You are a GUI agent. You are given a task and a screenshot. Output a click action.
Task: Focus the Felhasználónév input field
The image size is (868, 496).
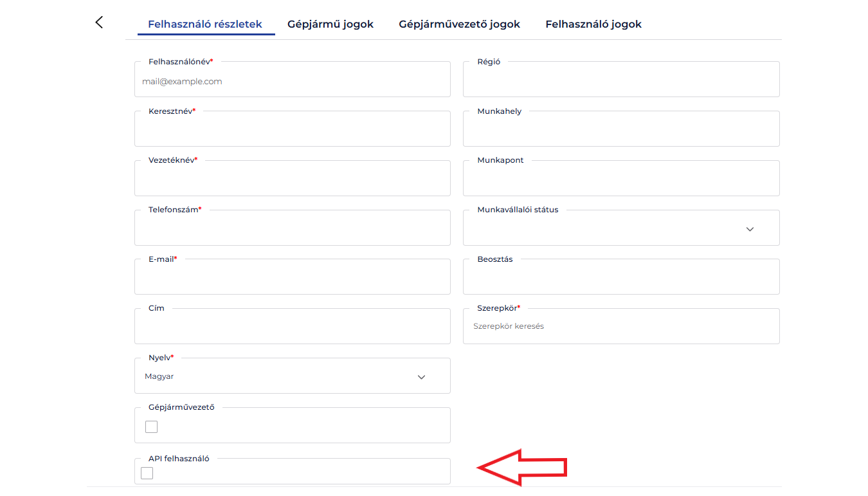pos(292,82)
